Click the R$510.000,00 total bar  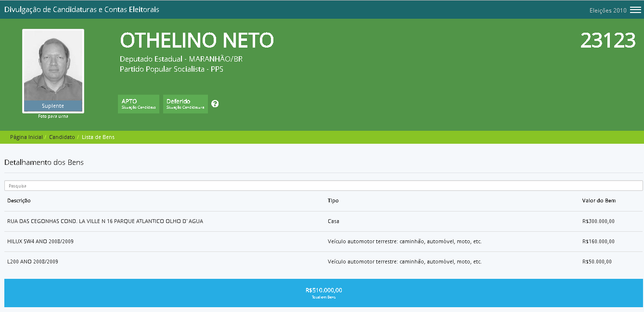pyautogui.click(x=323, y=293)
